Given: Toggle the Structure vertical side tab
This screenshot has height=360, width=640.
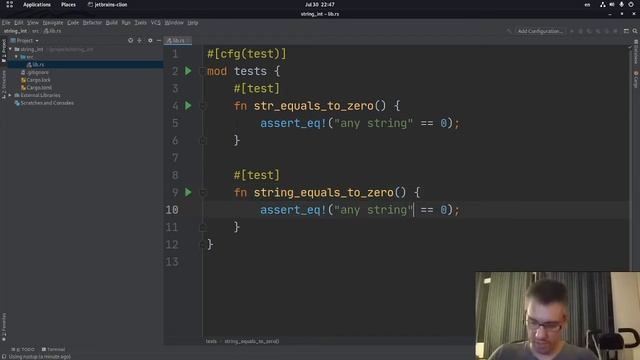Looking at the screenshot, I should [x=4, y=84].
